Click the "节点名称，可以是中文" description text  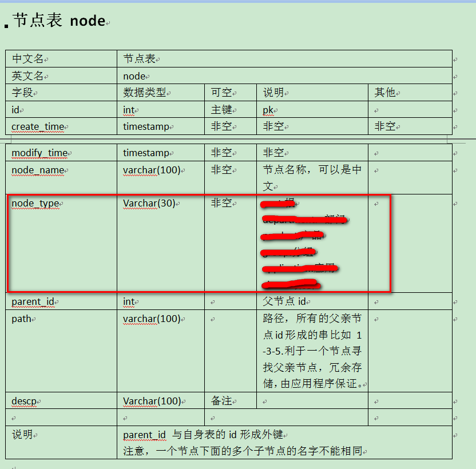[312, 170]
